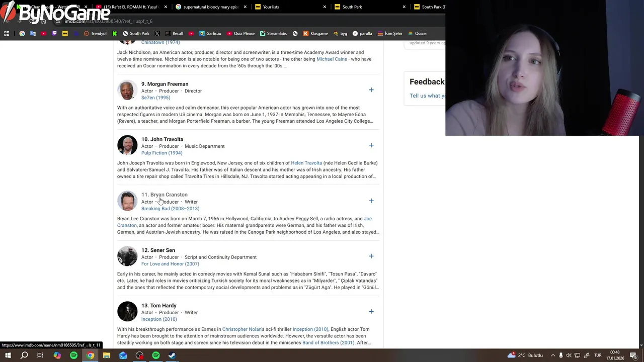Open the Inception (2010) link under Tom Hardy's name

tap(159, 319)
